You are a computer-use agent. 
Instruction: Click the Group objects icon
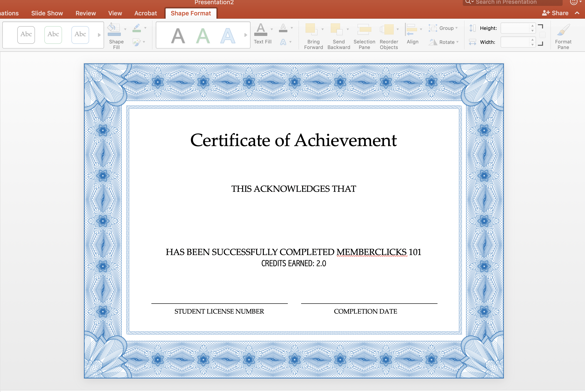point(432,28)
